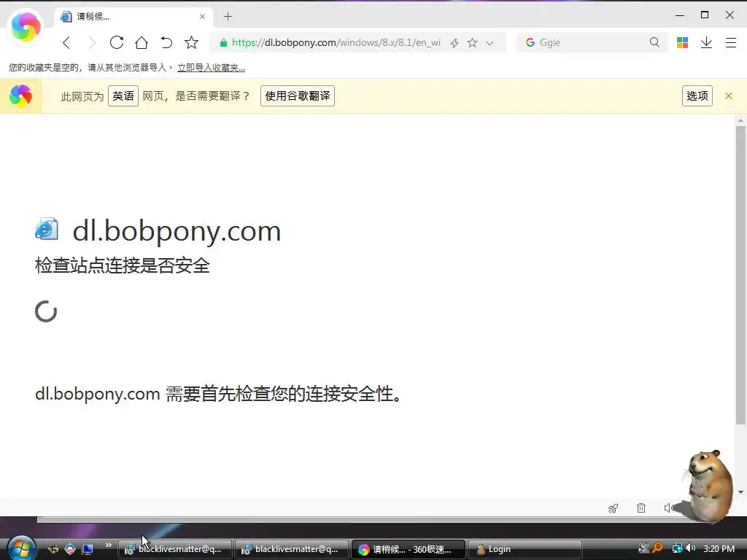Click 检查站点连接是否安全 text
Viewport: 747px width, 560px height.
pyautogui.click(x=123, y=265)
